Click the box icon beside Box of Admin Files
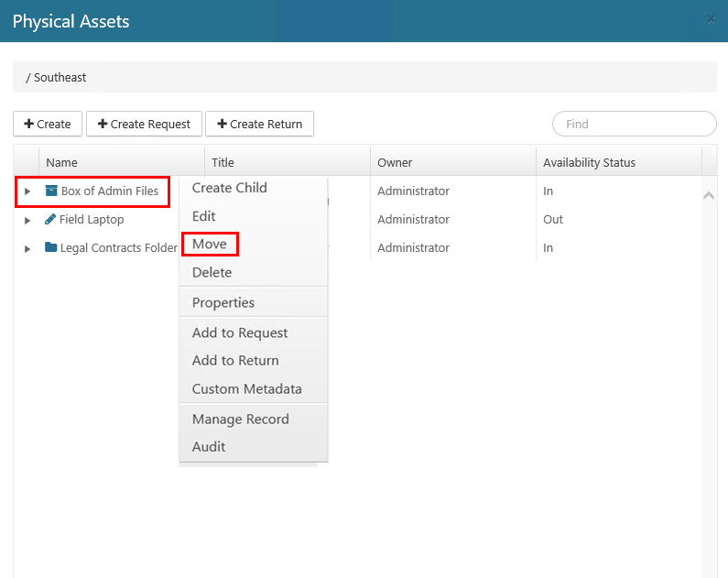The width and height of the screenshot is (728, 578). 51,191
